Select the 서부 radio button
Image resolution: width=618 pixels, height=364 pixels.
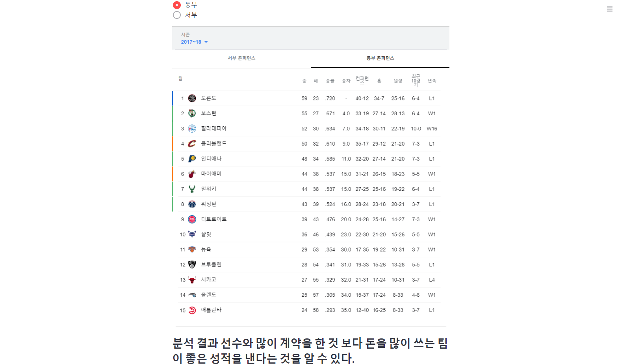coord(177,15)
